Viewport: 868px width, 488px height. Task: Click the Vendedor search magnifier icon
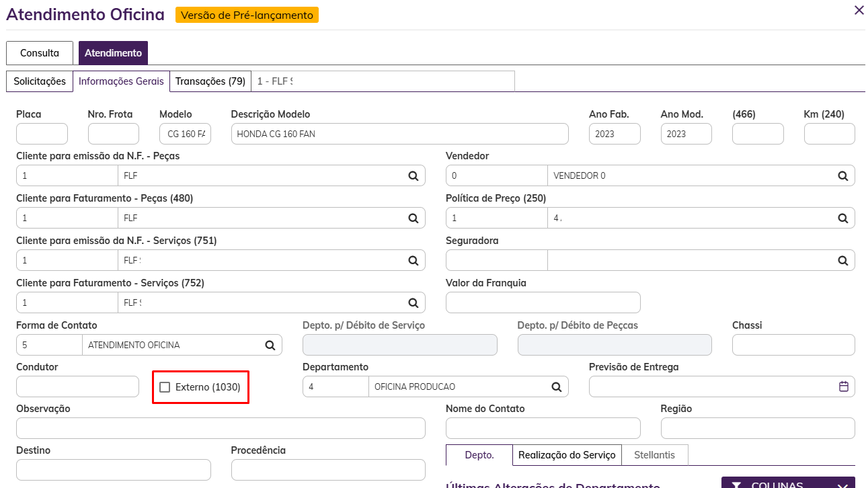tap(842, 176)
